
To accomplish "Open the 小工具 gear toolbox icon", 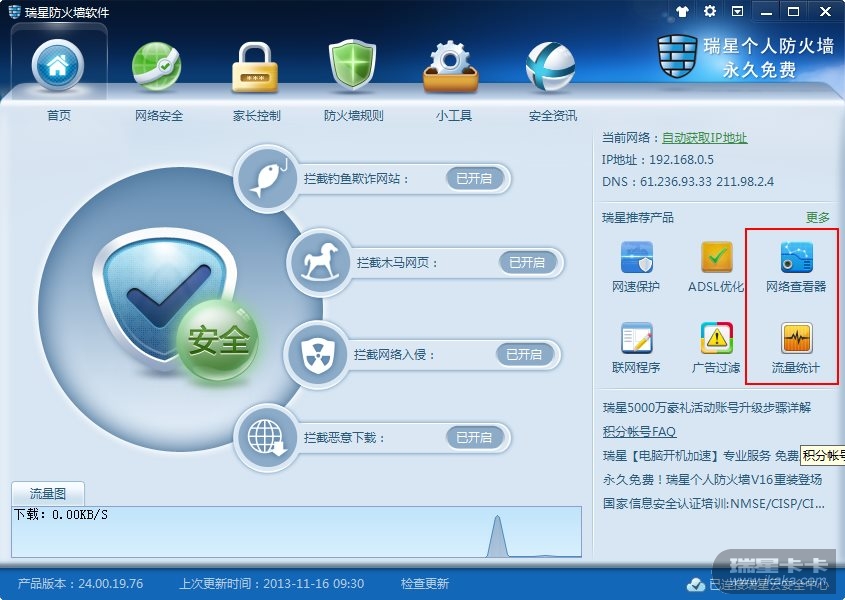I will pos(451,66).
